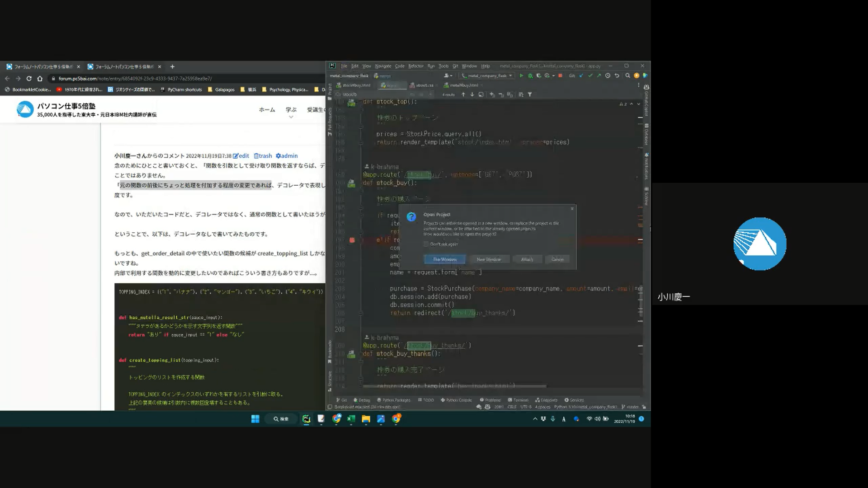Click the Excel icon in taskbar

(x=351, y=419)
